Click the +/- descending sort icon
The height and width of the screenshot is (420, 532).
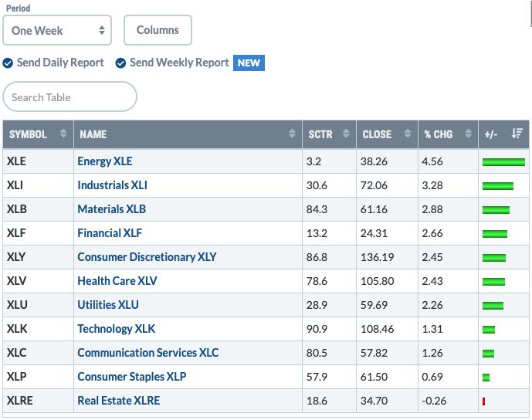tap(517, 133)
